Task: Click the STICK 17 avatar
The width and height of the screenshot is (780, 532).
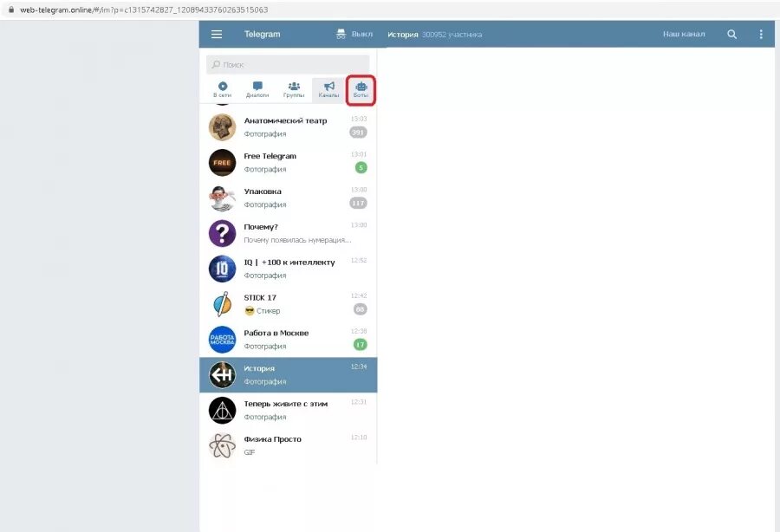Action: [222, 304]
